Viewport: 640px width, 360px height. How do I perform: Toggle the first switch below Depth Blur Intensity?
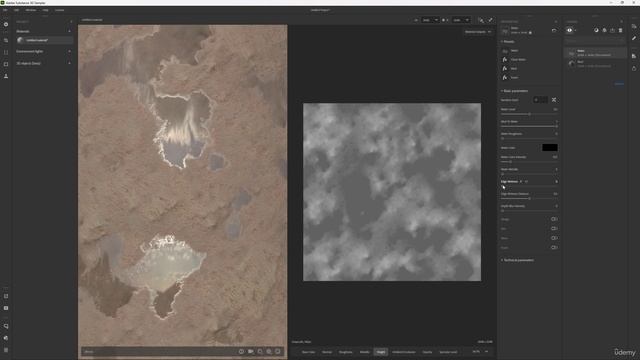pyautogui.click(x=554, y=219)
